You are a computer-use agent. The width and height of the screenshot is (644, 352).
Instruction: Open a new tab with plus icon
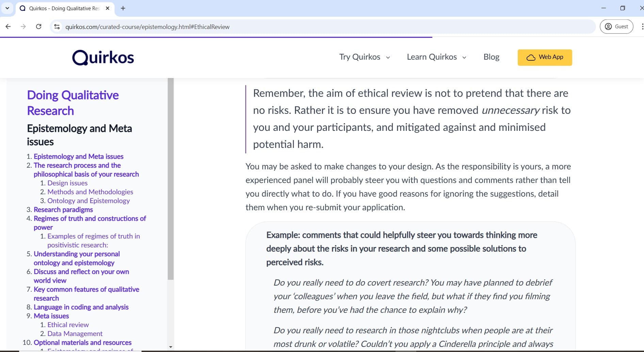123,8
